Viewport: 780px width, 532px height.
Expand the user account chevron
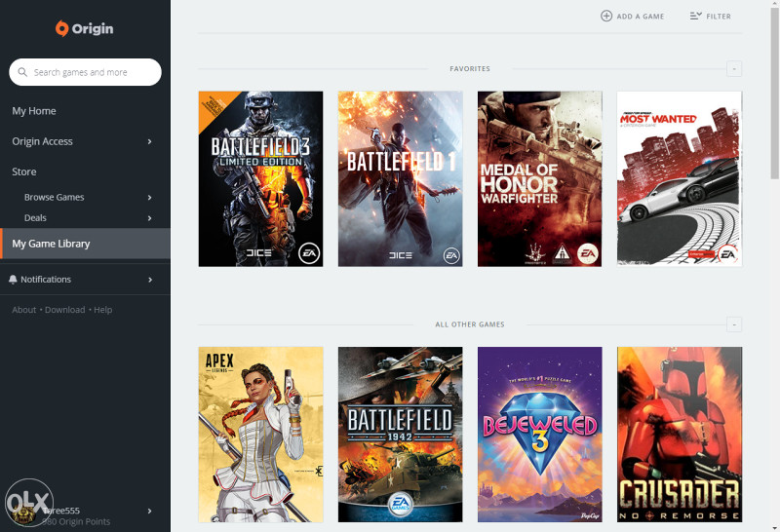(150, 511)
